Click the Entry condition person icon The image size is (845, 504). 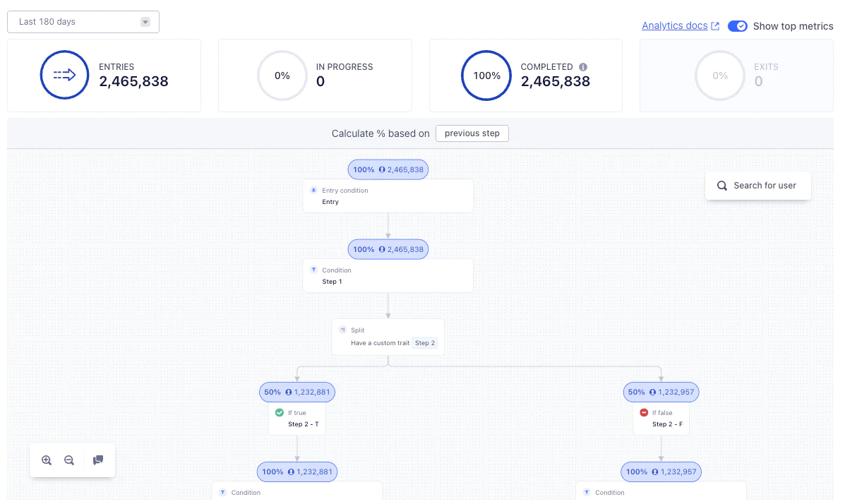pos(313,190)
